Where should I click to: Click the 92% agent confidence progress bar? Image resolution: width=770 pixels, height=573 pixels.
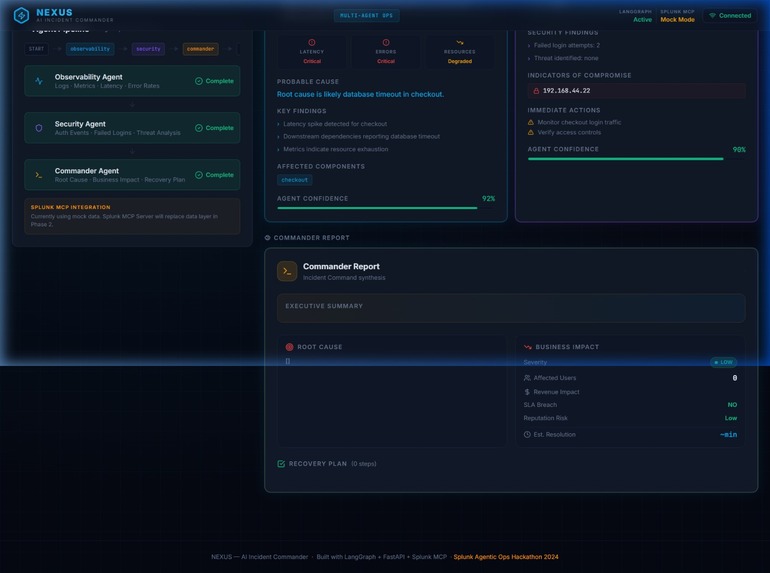tap(386, 208)
